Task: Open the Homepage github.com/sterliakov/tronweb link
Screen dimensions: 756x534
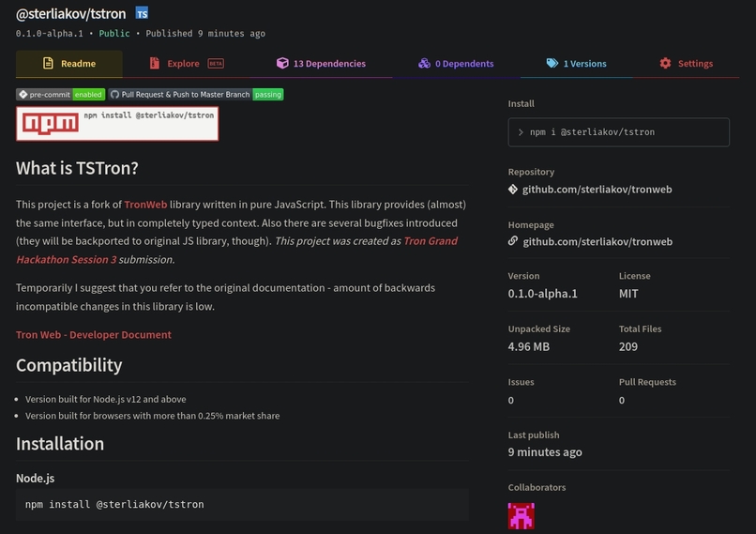Action: [597, 242]
